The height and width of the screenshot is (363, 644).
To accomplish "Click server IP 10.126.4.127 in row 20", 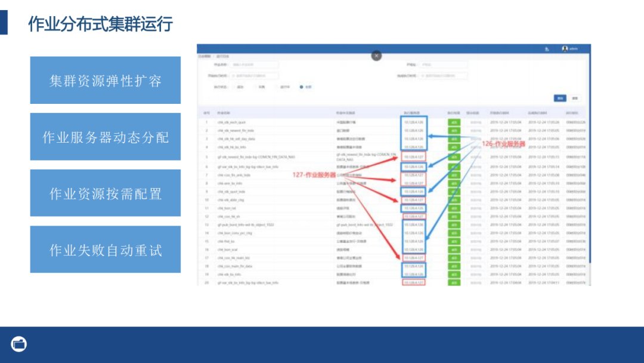I will tap(414, 283).
